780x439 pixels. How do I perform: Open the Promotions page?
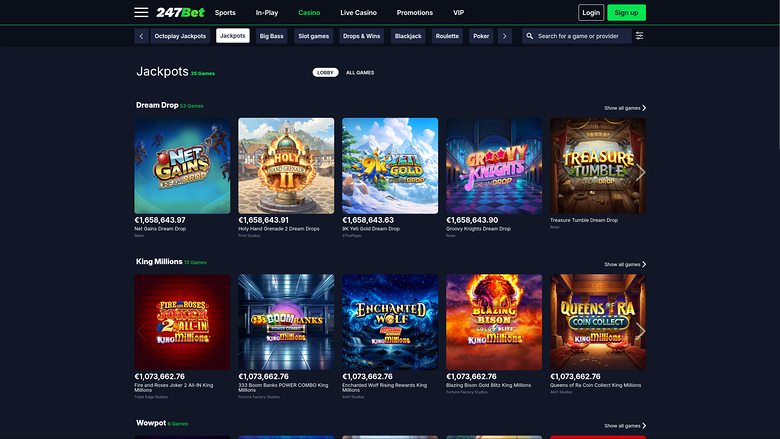pyautogui.click(x=414, y=12)
